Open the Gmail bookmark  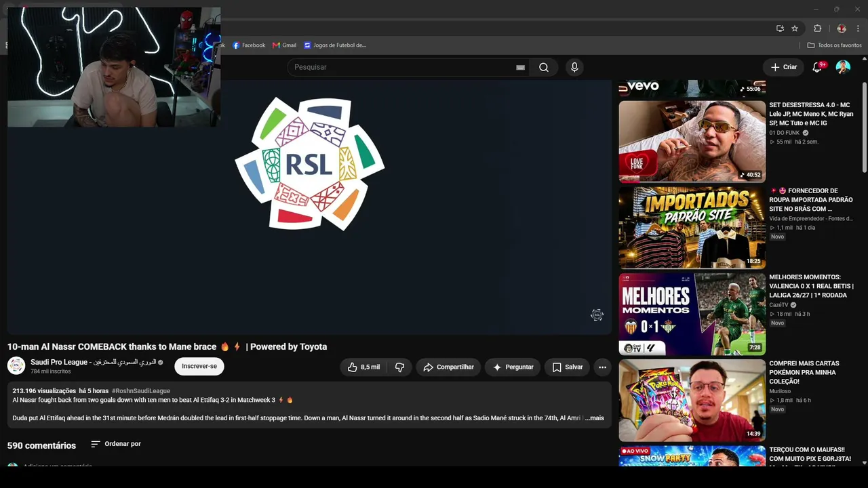285,45
